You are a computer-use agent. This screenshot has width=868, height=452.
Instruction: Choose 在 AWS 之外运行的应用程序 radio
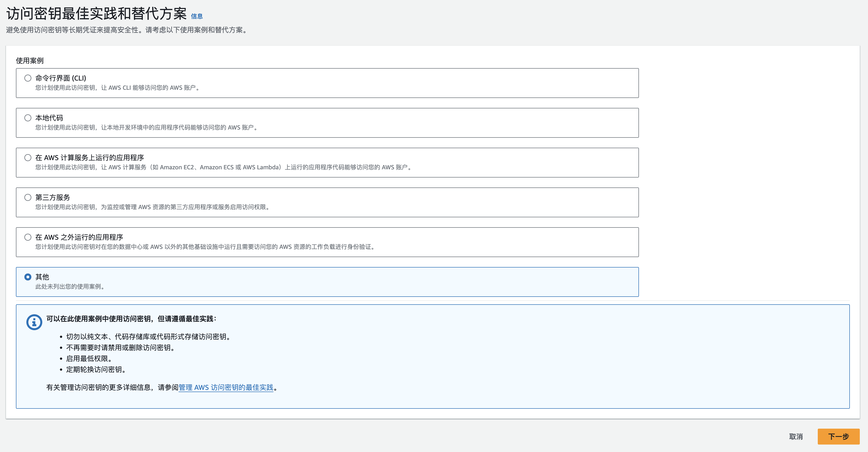point(28,237)
